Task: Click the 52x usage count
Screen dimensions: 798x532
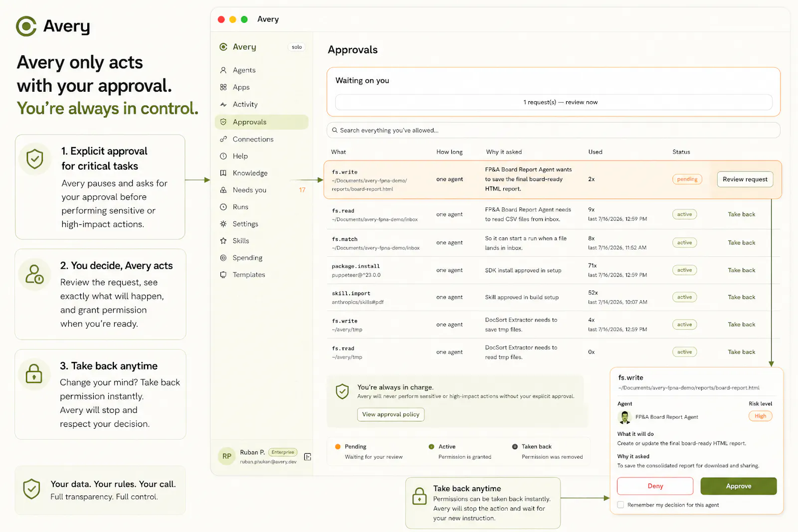Action: pos(593,293)
